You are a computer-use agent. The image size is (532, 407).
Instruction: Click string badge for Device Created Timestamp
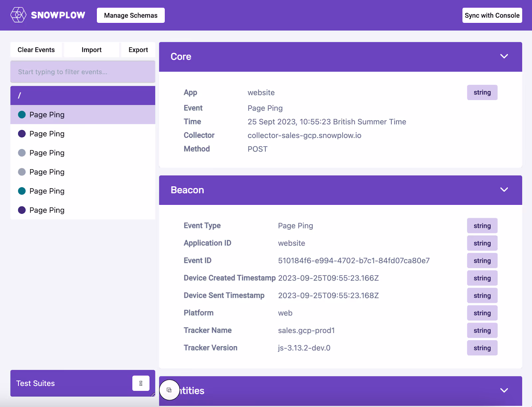tap(482, 278)
